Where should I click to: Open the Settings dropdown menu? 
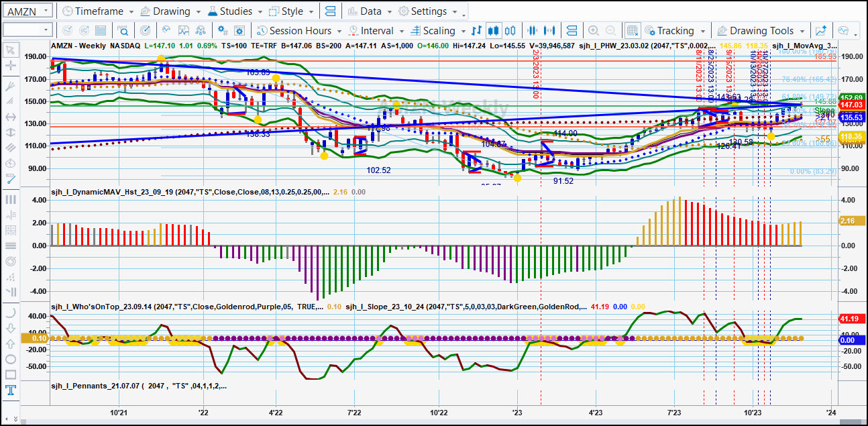[x=428, y=11]
